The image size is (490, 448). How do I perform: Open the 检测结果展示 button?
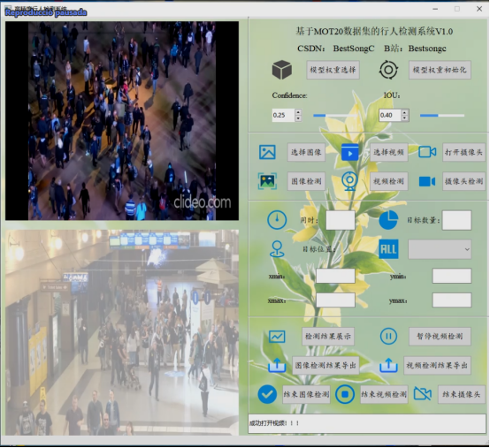coord(328,337)
